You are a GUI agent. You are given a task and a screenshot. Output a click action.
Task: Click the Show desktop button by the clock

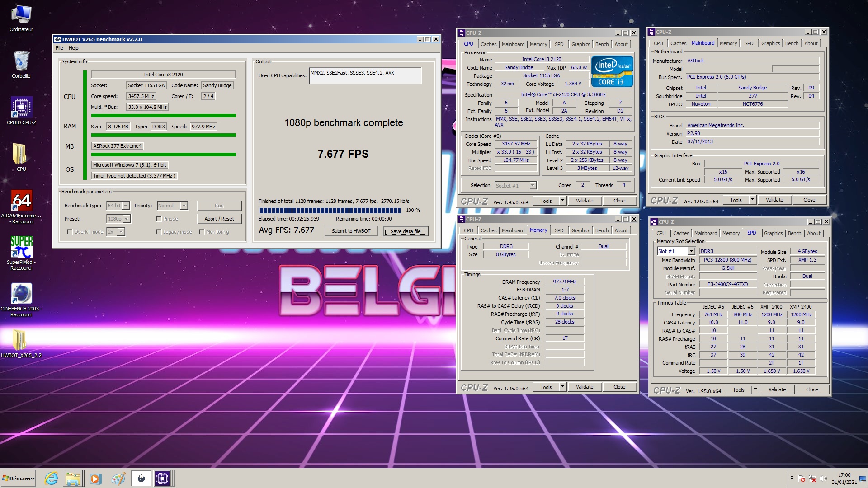click(x=863, y=479)
